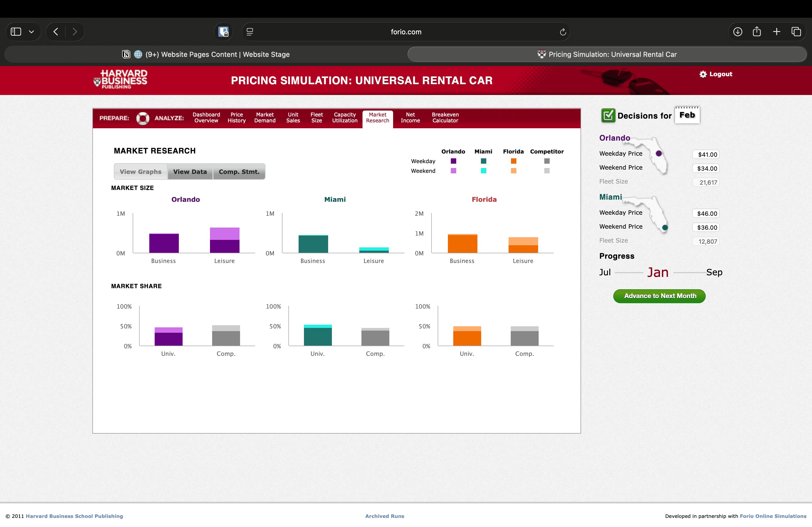Click the life preserver Prepare icon

(x=143, y=118)
